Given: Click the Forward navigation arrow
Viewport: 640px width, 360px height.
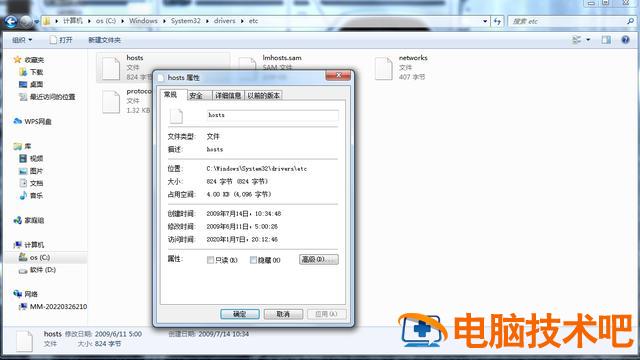Looking at the screenshot, I should (x=26, y=21).
